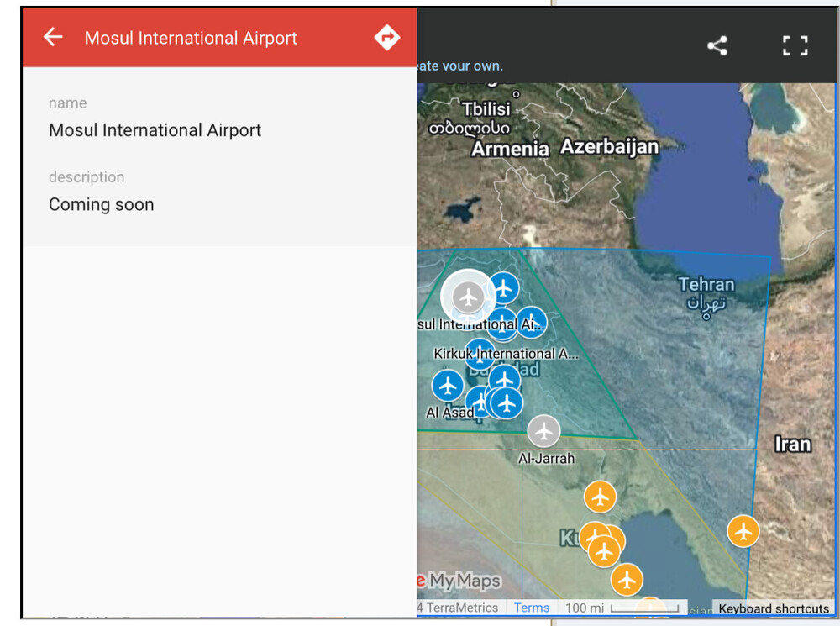Click the blue airport marker right of Mosul
Screen dimensions: 840x626
click(x=503, y=288)
